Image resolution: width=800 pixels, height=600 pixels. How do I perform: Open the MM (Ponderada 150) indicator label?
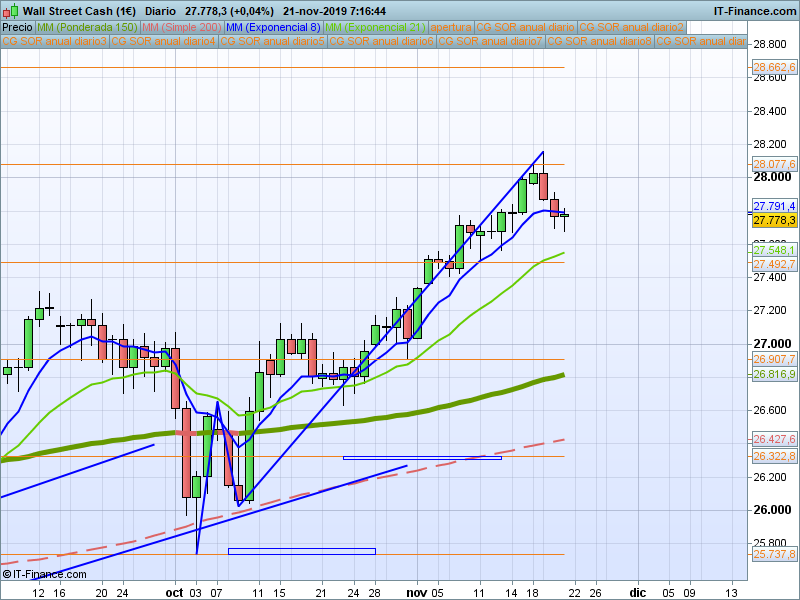87,28
